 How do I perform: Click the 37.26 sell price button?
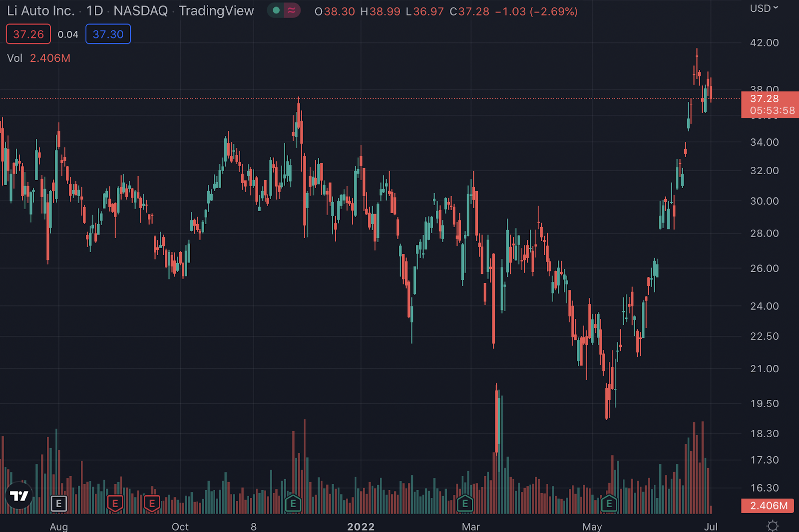point(28,34)
